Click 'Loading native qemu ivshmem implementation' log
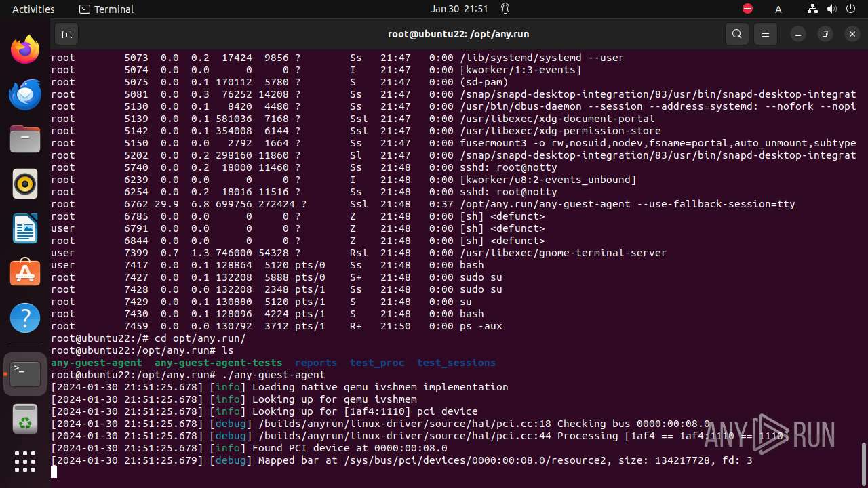 (x=380, y=387)
